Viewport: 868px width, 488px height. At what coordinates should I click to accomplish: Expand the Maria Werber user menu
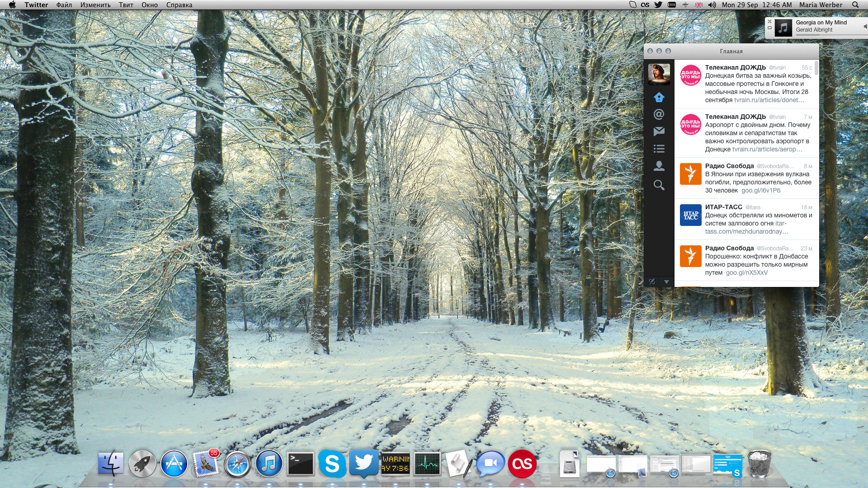pyautogui.click(x=821, y=5)
